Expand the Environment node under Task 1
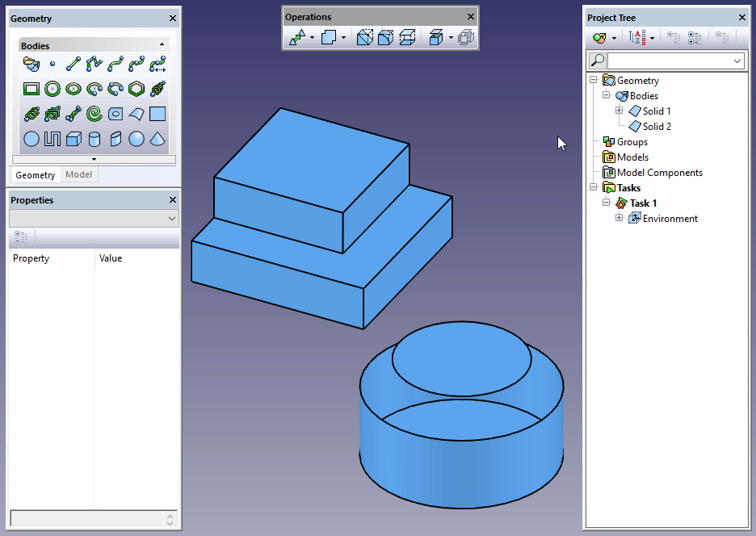 (619, 219)
